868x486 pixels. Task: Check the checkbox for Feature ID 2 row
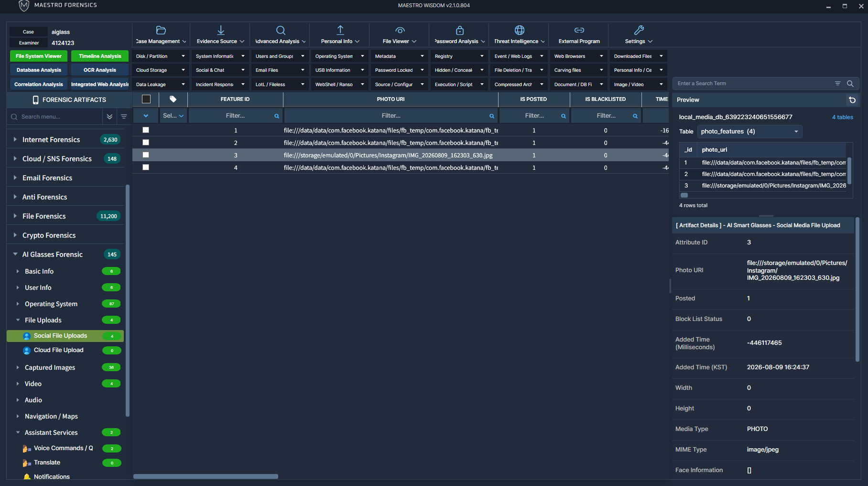(x=146, y=143)
